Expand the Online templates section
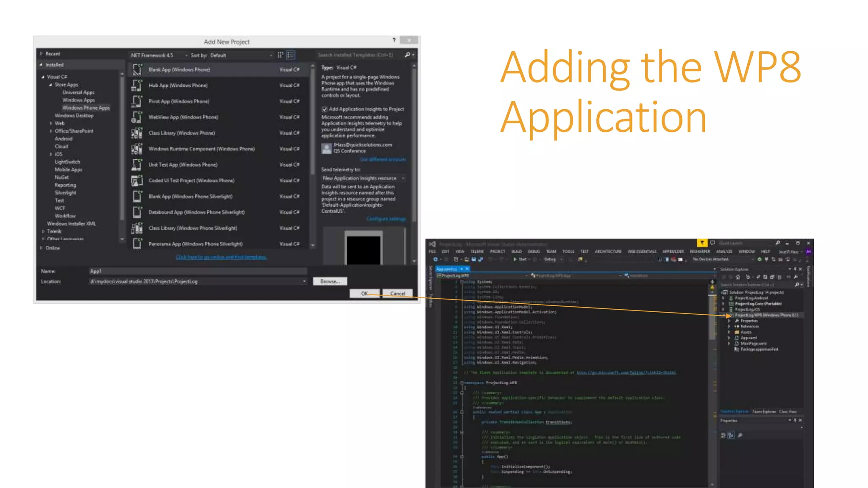 click(42, 248)
